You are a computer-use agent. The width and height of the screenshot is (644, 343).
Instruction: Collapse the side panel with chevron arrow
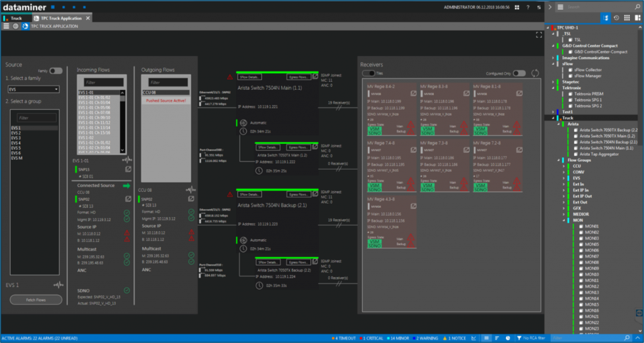pyautogui.click(x=550, y=7)
